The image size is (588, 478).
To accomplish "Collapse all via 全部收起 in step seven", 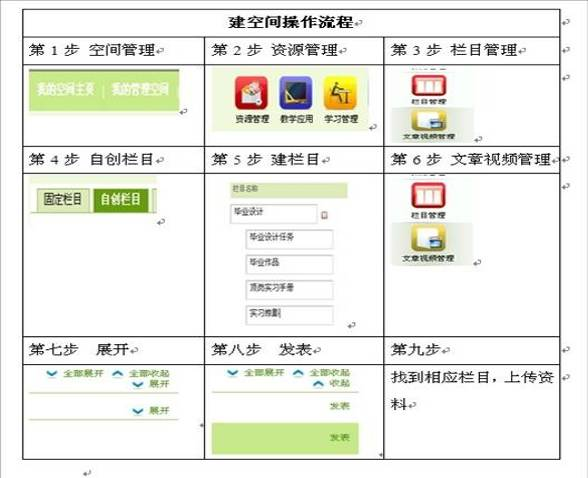I will click(141, 373).
